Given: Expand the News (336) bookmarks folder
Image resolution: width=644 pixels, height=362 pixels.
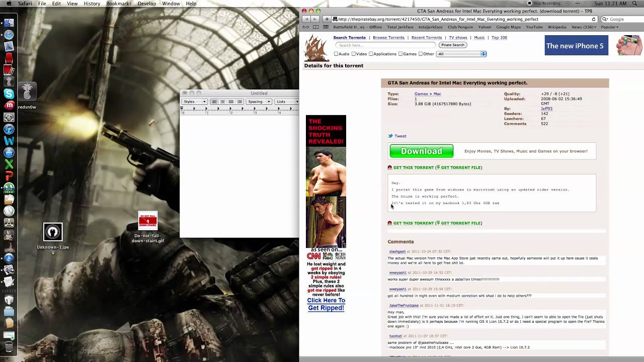Looking at the screenshot, I should point(584,27).
